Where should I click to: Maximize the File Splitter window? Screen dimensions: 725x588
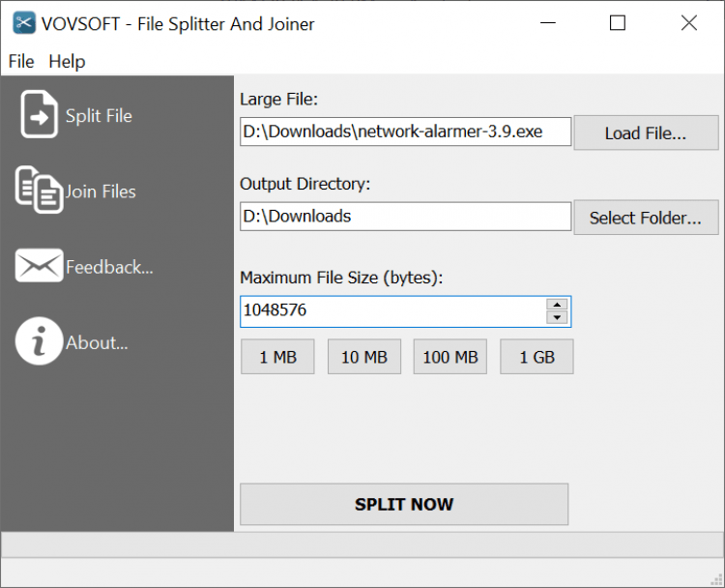pos(618,22)
